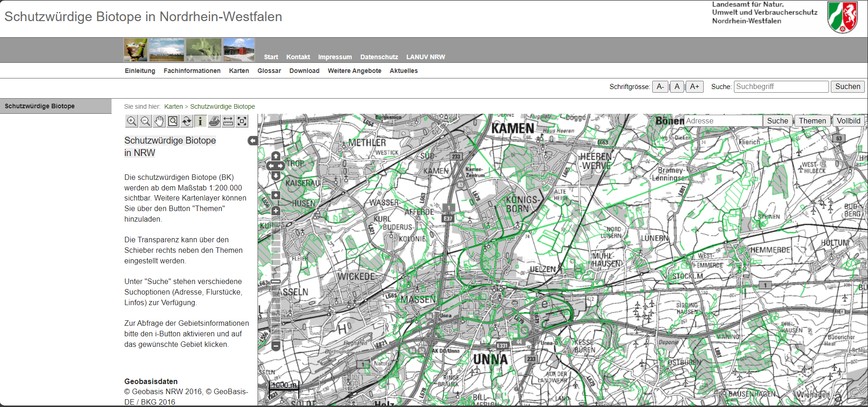
Task: Click the print map icon
Action: (214, 121)
